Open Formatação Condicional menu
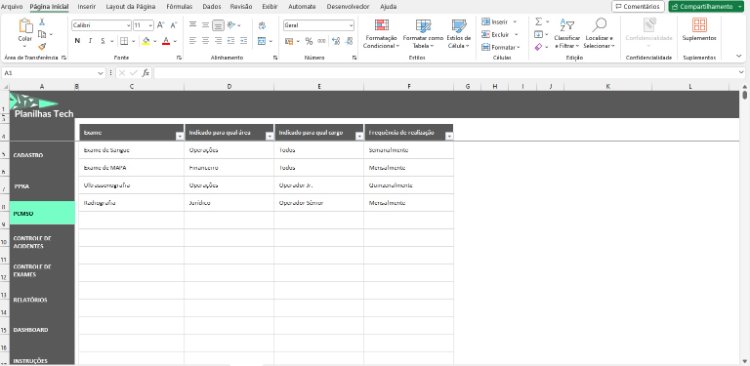The width and height of the screenshot is (750, 366). coord(381,33)
